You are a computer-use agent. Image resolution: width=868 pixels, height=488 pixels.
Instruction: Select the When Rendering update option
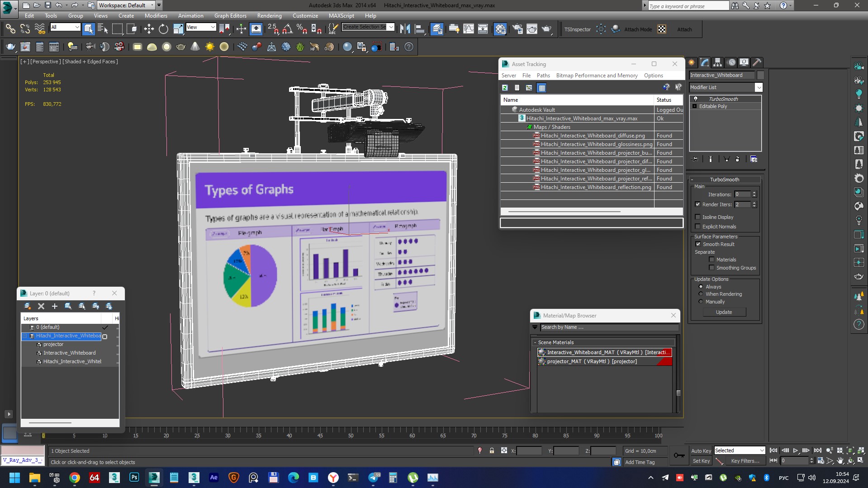(701, 294)
